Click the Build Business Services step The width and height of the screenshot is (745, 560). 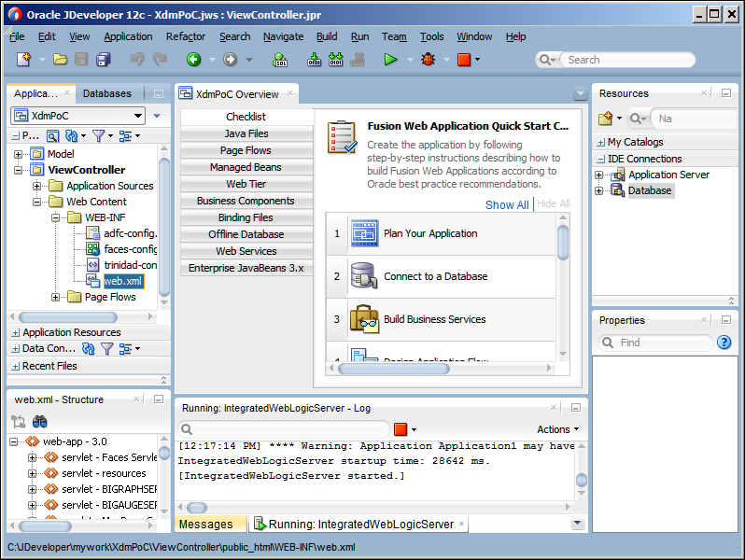pos(441,319)
